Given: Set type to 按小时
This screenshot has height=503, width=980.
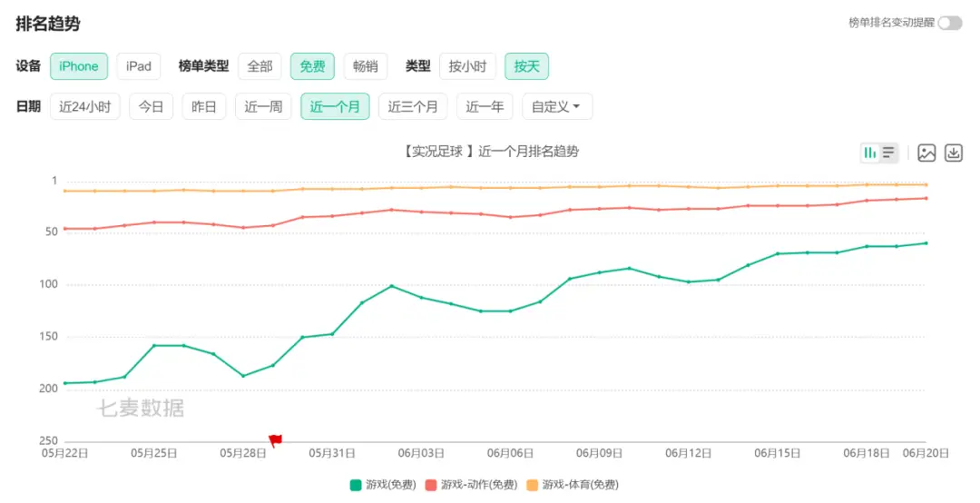Looking at the screenshot, I should (467, 66).
